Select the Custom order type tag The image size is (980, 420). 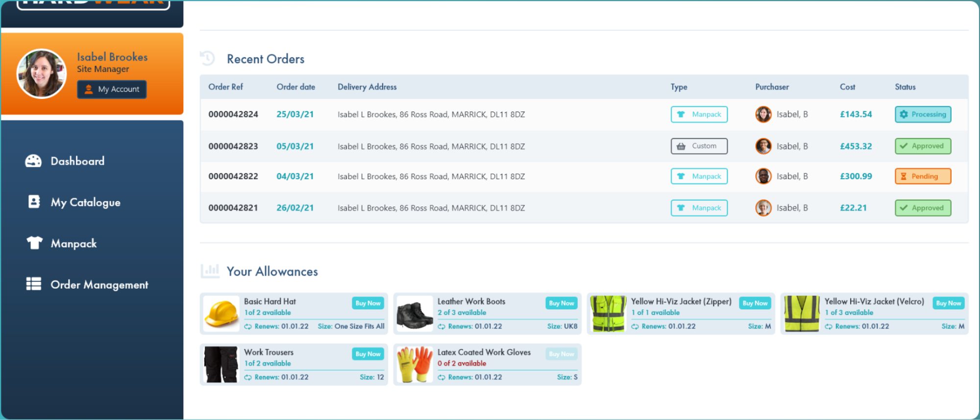point(699,146)
